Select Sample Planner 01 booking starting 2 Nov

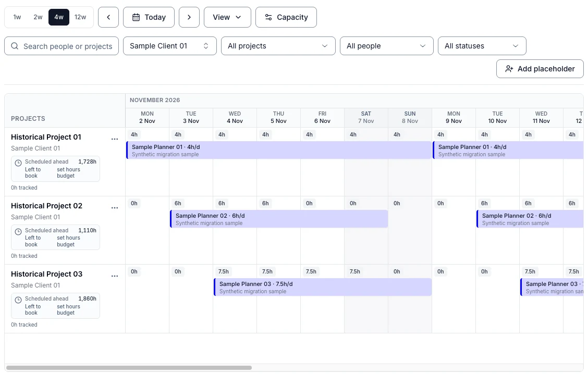(x=279, y=150)
